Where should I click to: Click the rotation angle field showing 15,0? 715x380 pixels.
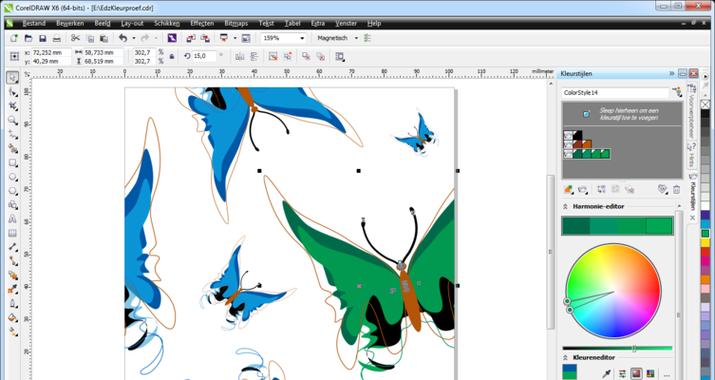203,56
